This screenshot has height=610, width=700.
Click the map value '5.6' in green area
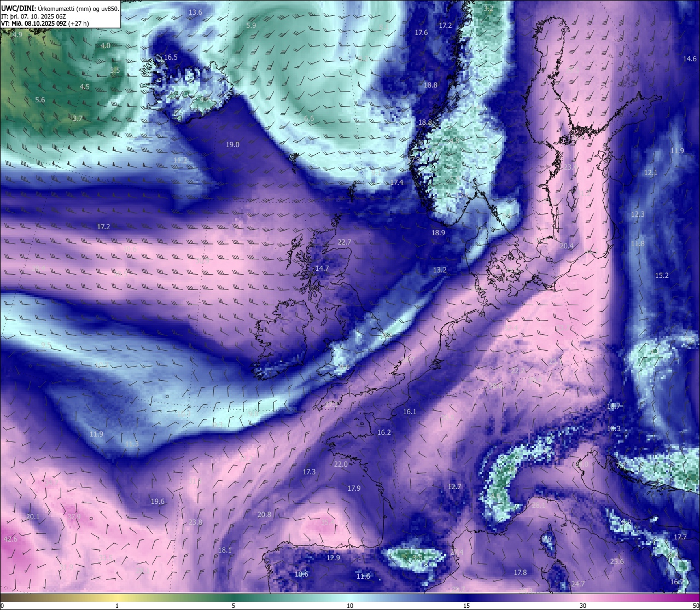pyautogui.click(x=40, y=100)
